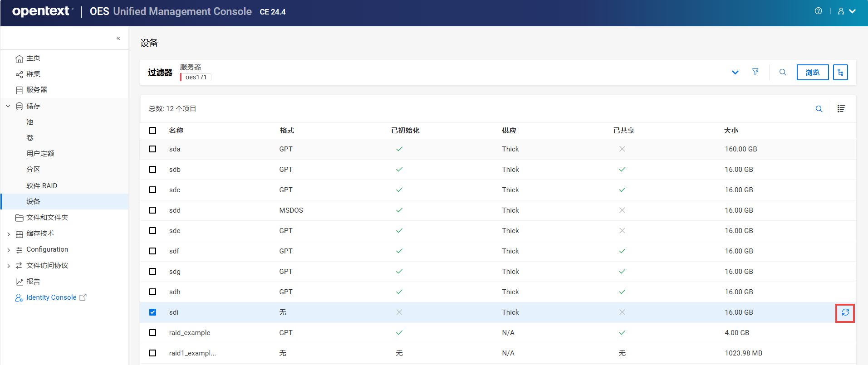Screen dimensions: 868x365
Task: Sort by the 大小 column header
Action: (731, 131)
